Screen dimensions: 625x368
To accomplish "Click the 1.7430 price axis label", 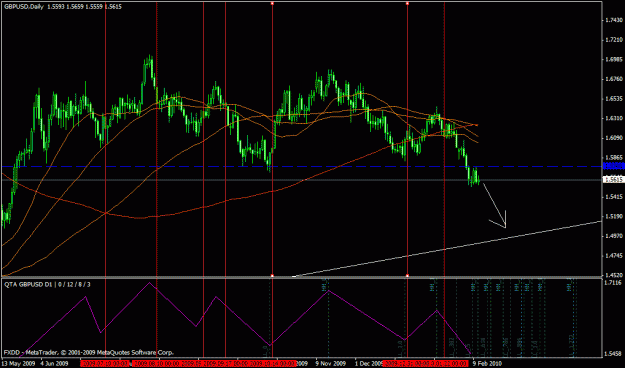I will (614, 20).
